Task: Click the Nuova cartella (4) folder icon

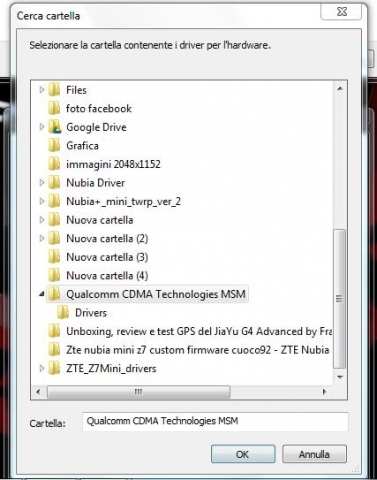Action: (54, 276)
